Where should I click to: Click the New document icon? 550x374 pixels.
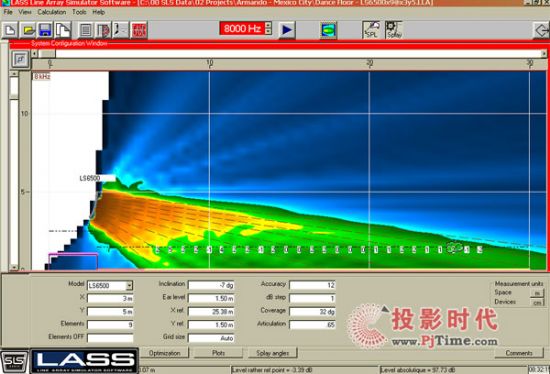pos(10,30)
